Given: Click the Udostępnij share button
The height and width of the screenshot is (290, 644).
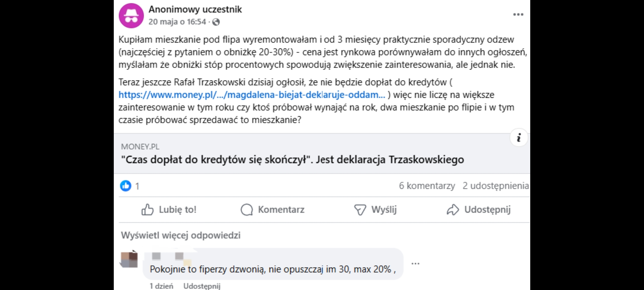Looking at the screenshot, I should (x=479, y=210).
